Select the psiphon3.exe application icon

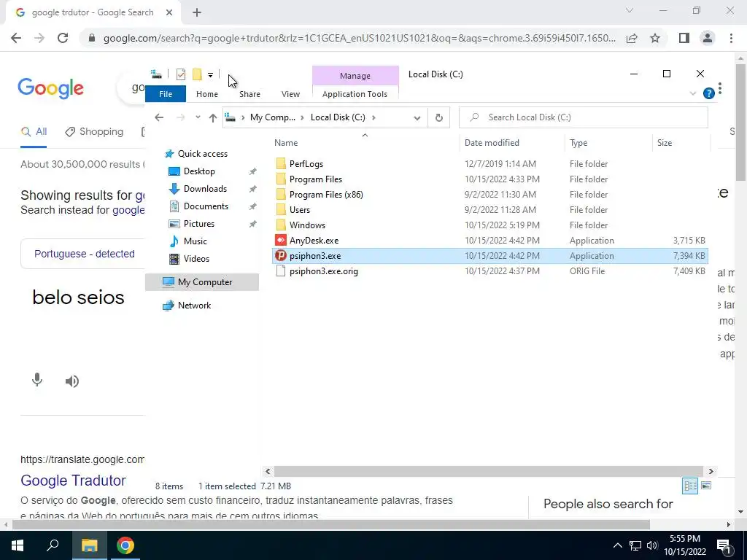pos(281,256)
